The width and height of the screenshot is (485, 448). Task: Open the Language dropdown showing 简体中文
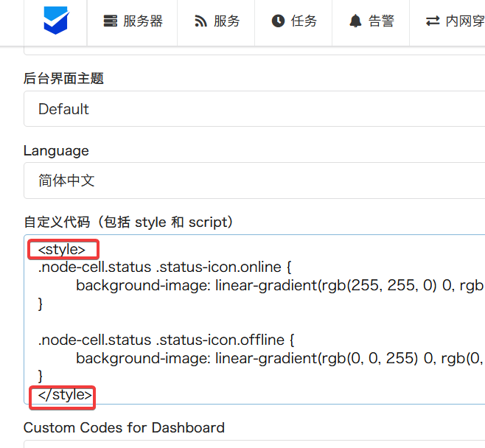tap(251, 181)
